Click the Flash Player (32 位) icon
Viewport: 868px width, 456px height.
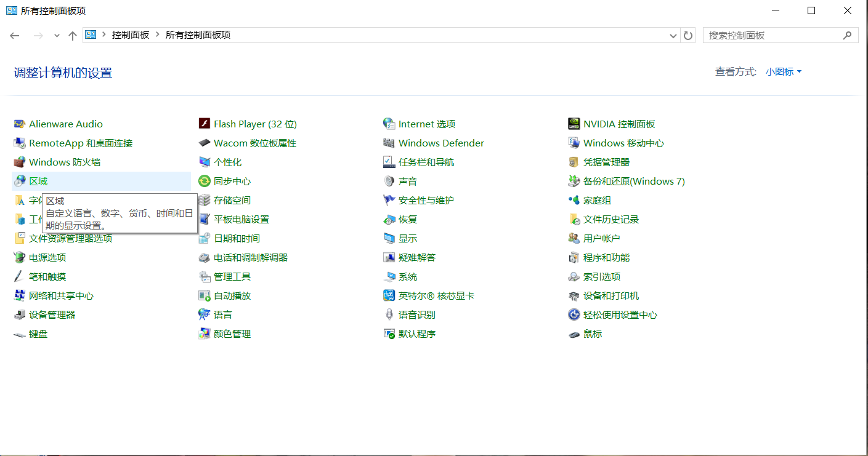pos(204,124)
